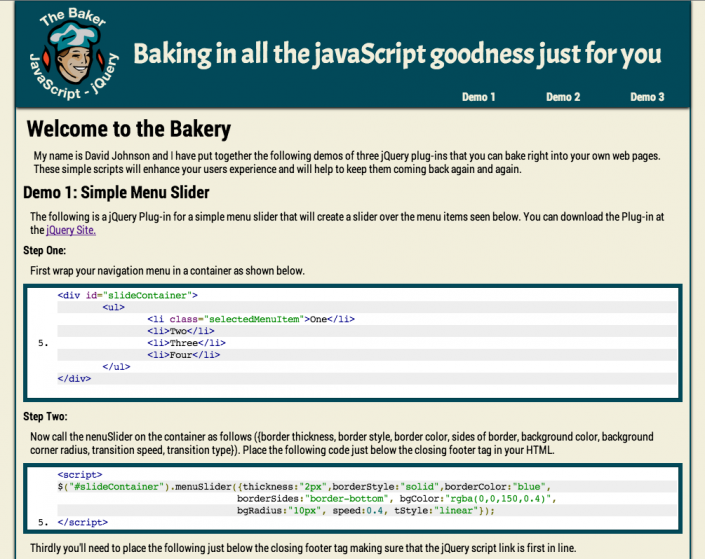Click the Now call the nenuSlider paragraph
The image size is (705, 559).
(342, 443)
